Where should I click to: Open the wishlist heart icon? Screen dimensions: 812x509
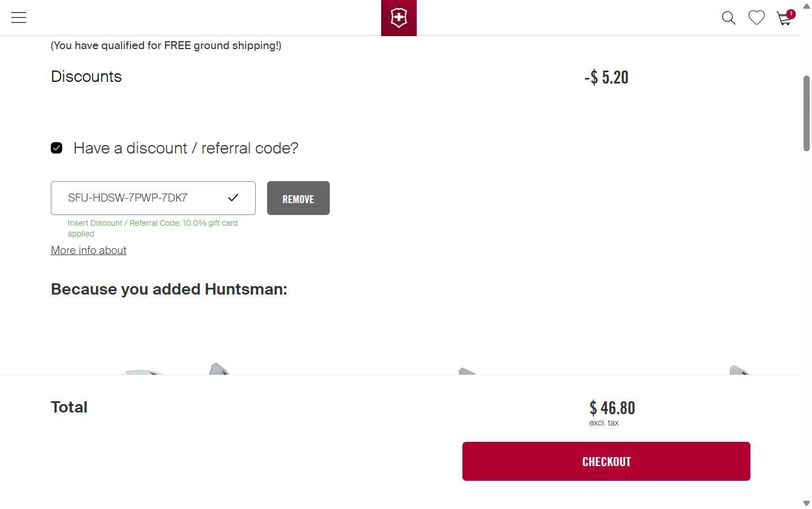tap(757, 18)
